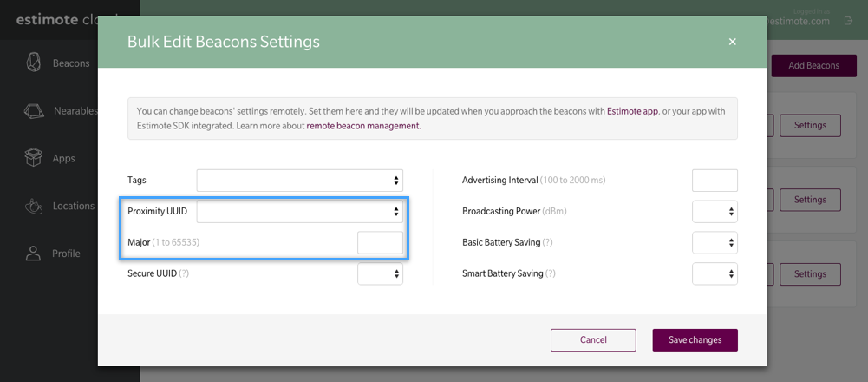Click the Locations sidebar icon
868x382 pixels.
click(34, 206)
